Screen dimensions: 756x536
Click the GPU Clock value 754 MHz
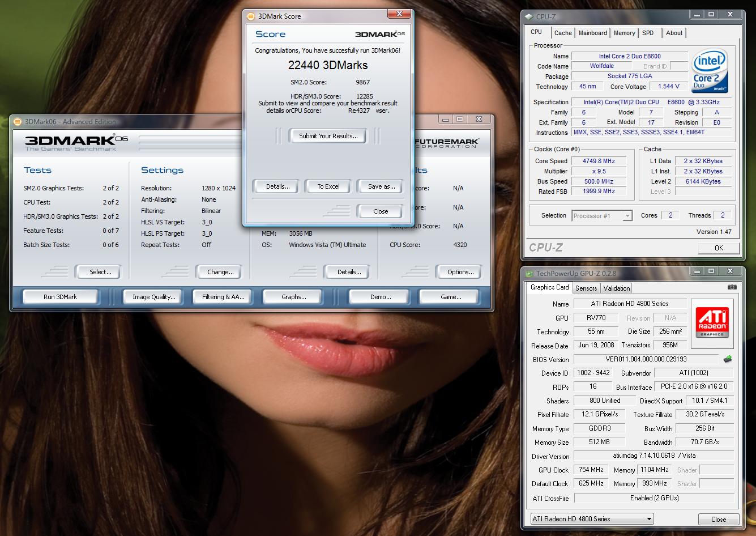591,470
